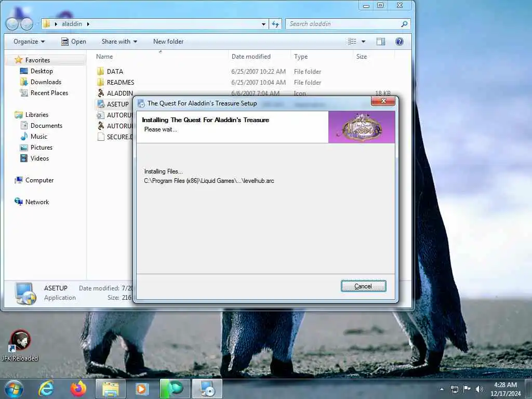
Task: Expand the view options dropdown arrow
Action: pyautogui.click(x=363, y=42)
